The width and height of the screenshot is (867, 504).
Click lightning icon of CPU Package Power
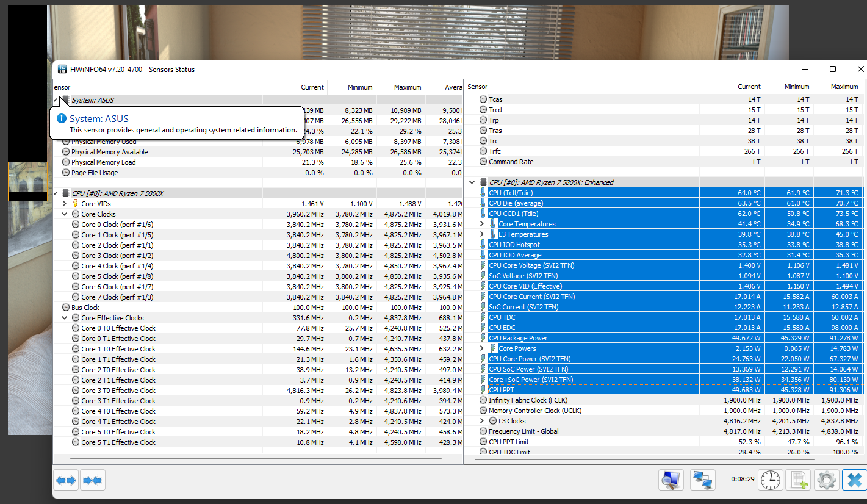483,338
